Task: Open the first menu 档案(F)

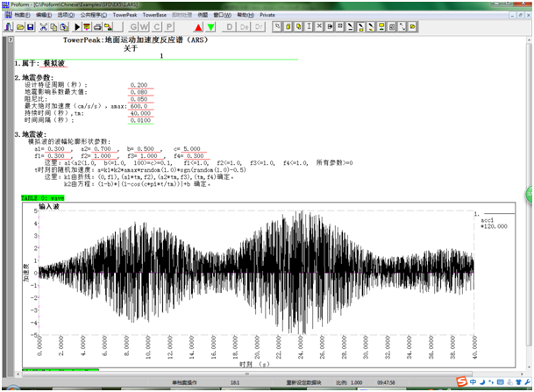Action: (23, 15)
